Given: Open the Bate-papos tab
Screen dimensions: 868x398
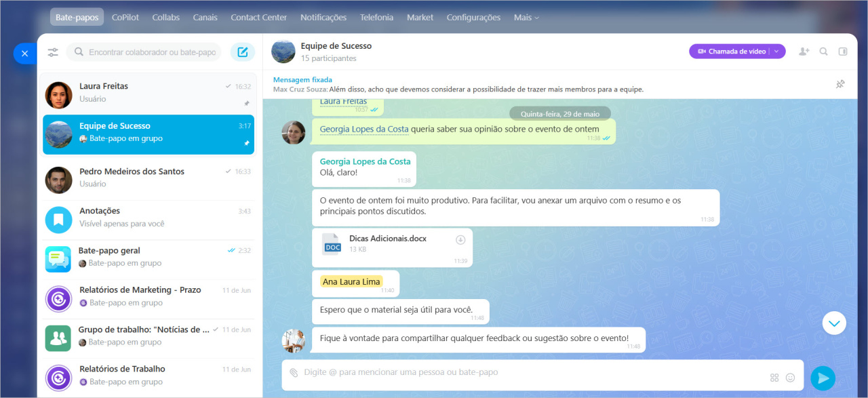Looking at the screenshot, I should coord(77,17).
